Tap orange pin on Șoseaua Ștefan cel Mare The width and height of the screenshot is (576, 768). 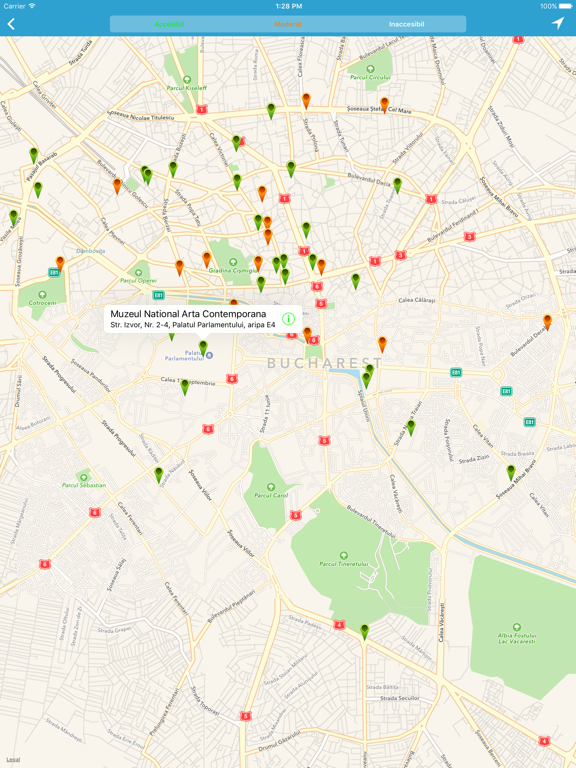[384, 105]
